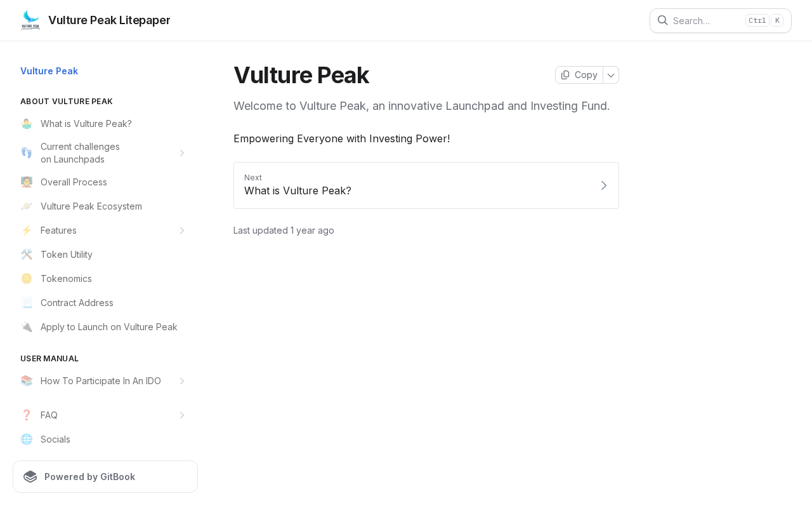The height and width of the screenshot is (508, 812).
Task: Click the footprints icon beside Current challenges
Action: [26, 153]
